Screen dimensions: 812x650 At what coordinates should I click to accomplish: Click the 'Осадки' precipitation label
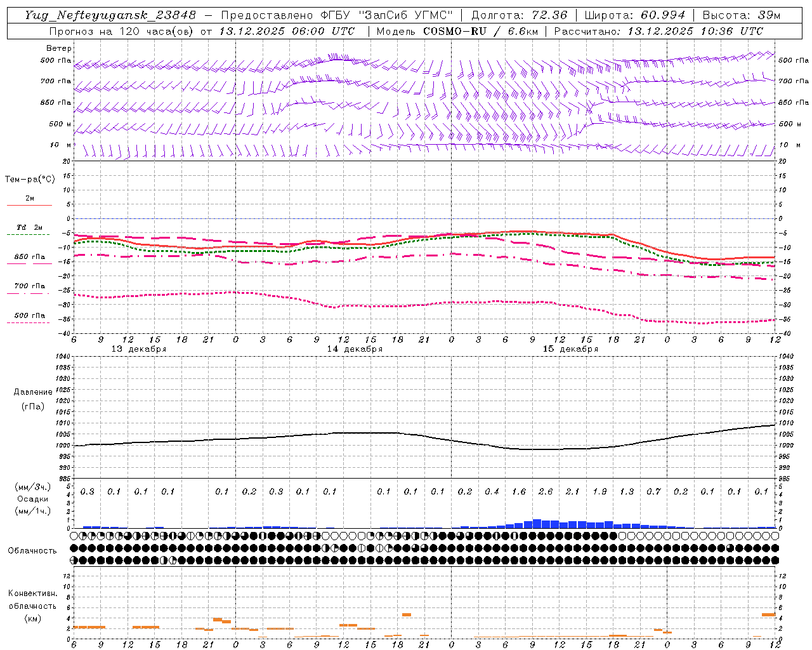point(33,499)
